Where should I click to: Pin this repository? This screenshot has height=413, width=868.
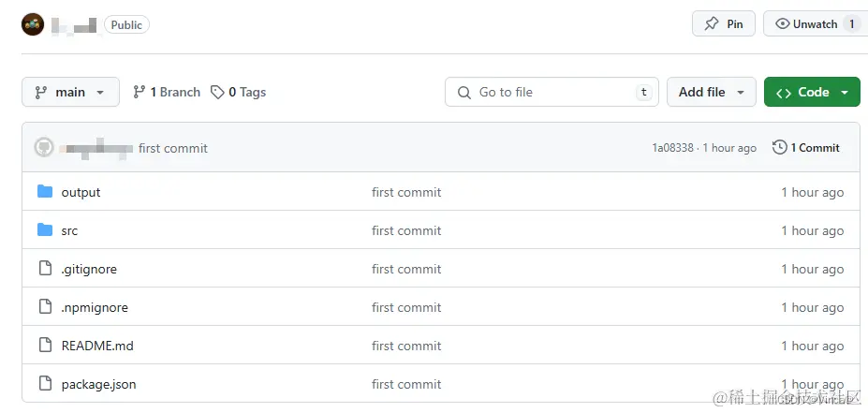coord(724,24)
